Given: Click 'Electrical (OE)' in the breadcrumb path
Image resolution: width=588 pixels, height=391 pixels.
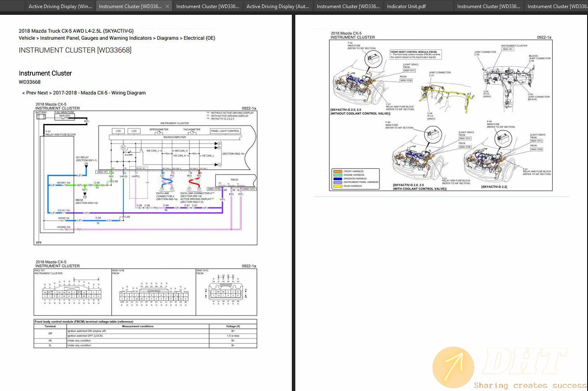Looking at the screenshot, I should (x=200, y=38).
